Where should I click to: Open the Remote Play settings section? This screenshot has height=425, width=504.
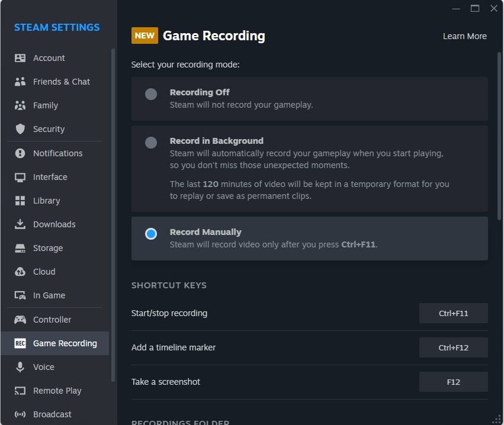coord(57,391)
